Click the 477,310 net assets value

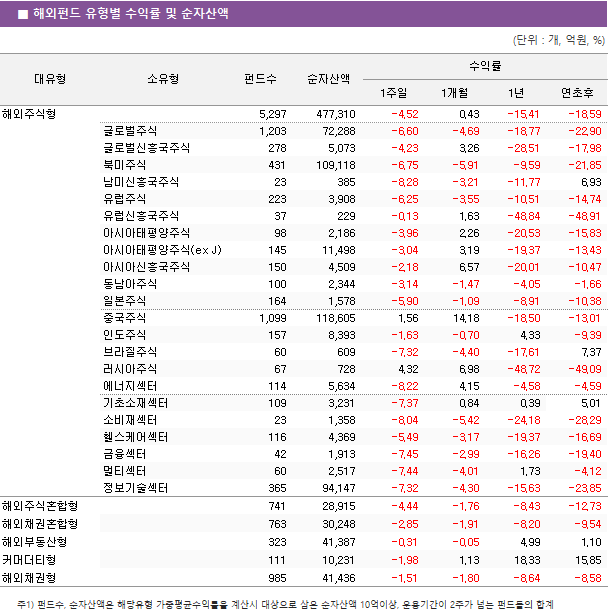tap(336, 114)
